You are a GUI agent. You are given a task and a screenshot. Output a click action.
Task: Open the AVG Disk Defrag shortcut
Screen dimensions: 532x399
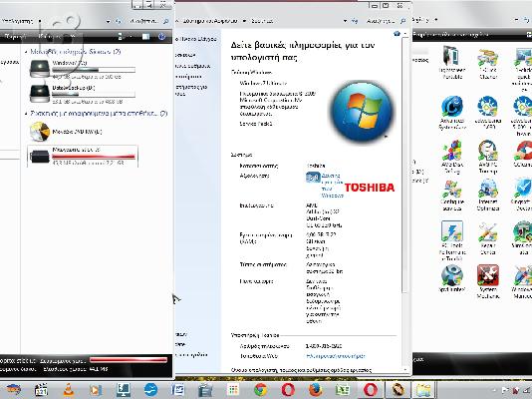coord(452,158)
